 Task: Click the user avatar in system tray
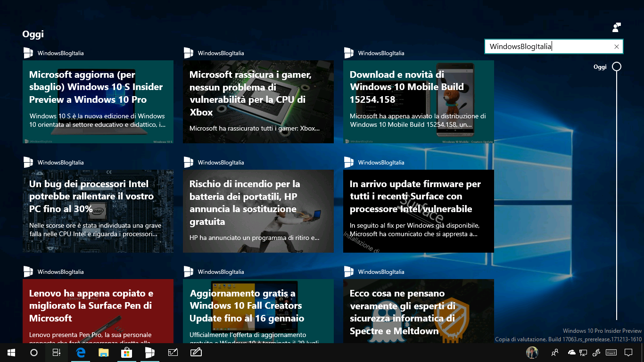(x=532, y=352)
